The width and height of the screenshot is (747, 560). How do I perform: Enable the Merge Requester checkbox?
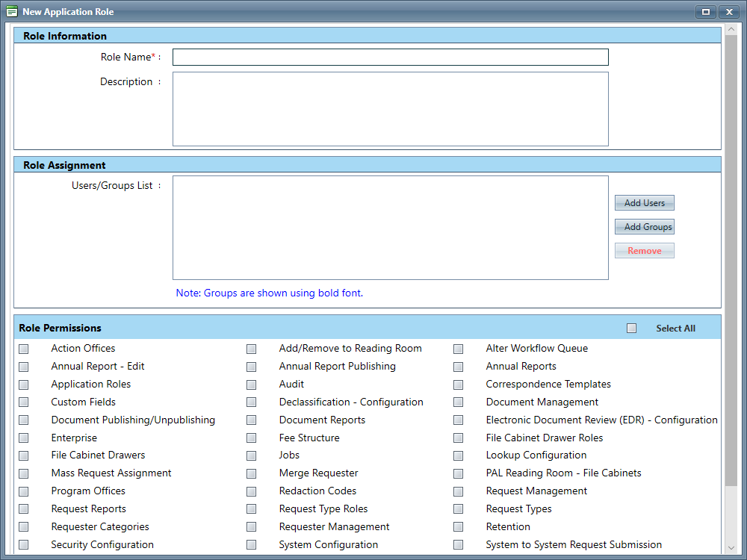click(252, 473)
